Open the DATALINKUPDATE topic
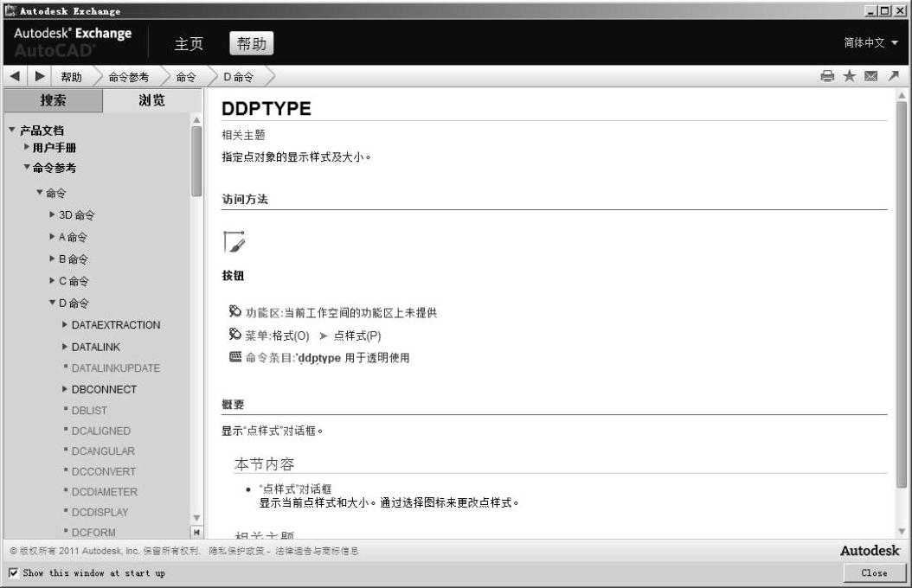Screen dimensions: 912x588 click(116, 367)
